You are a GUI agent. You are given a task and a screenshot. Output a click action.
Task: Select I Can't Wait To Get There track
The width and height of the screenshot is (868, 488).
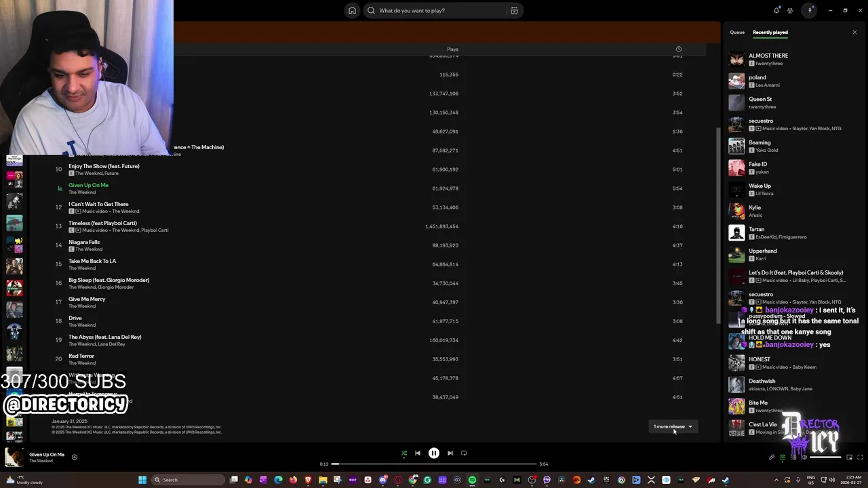[x=98, y=204]
